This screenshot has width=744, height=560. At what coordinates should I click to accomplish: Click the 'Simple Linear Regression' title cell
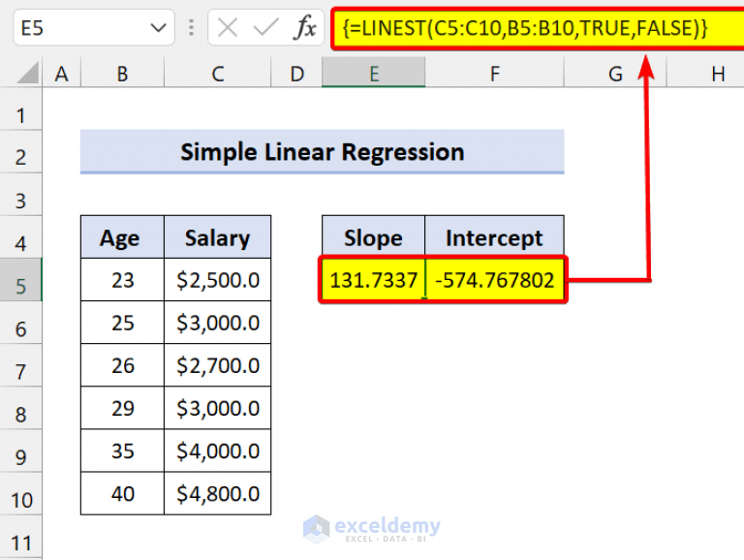tap(323, 152)
